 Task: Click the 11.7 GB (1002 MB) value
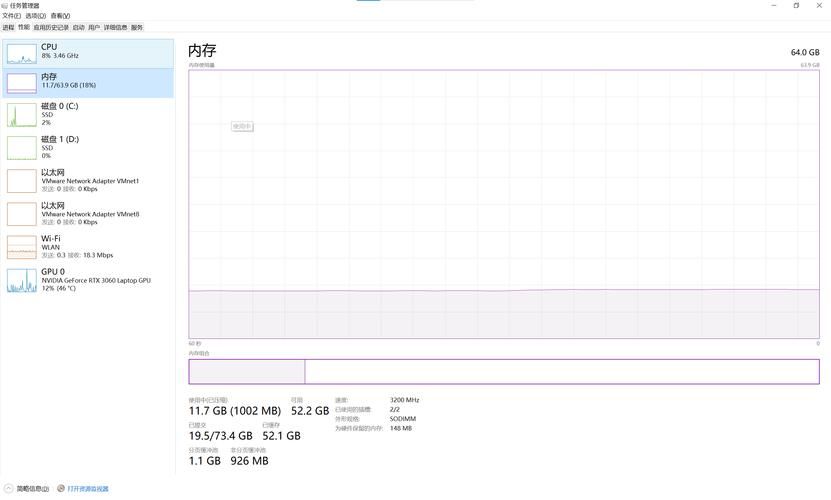coord(235,411)
